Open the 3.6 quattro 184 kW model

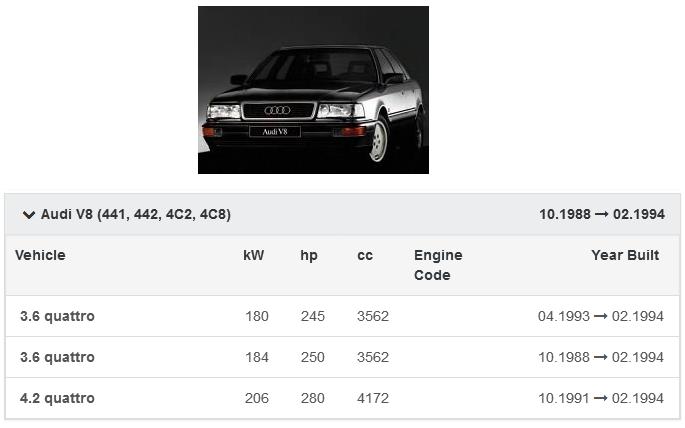pyautogui.click(x=57, y=358)
